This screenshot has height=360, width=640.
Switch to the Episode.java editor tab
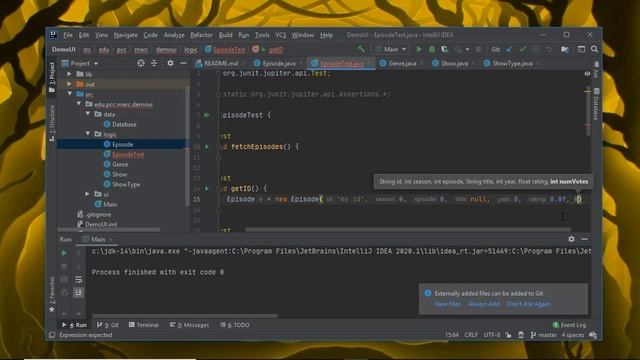278,64
